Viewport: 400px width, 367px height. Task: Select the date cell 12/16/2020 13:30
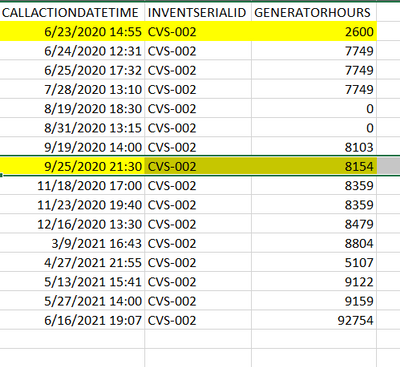coord(72,224)
